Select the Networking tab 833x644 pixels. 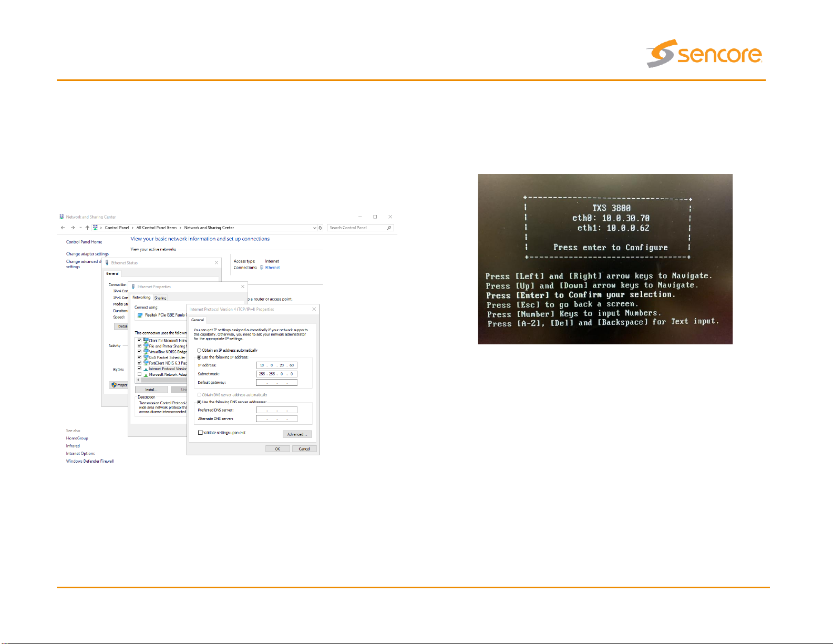point(141,298)
